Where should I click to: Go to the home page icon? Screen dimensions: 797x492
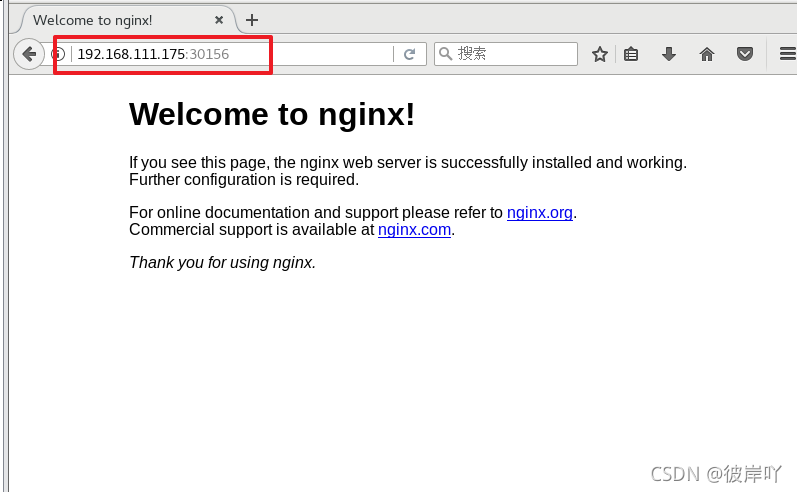point(707,54)
